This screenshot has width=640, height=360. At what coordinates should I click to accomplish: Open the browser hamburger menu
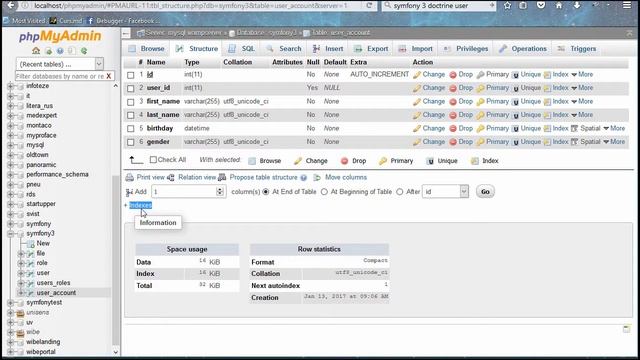pyautogui.click(x=627, y=6)
